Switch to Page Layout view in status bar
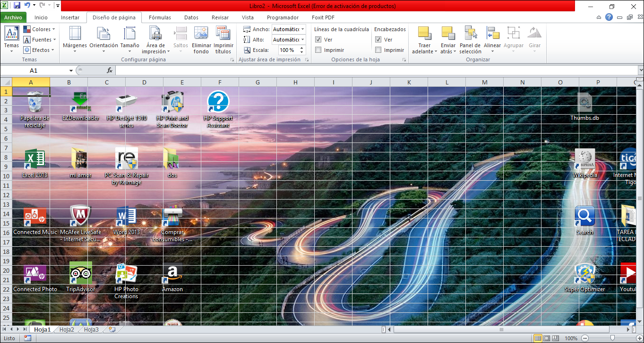 (546, 338)
